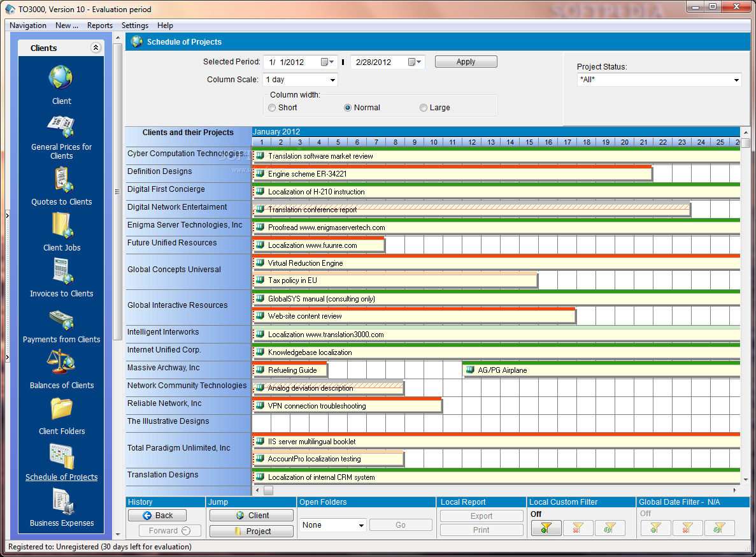Click the Back history button
The height and width of the screenshot is (557, 756).
tap(157, 516)
